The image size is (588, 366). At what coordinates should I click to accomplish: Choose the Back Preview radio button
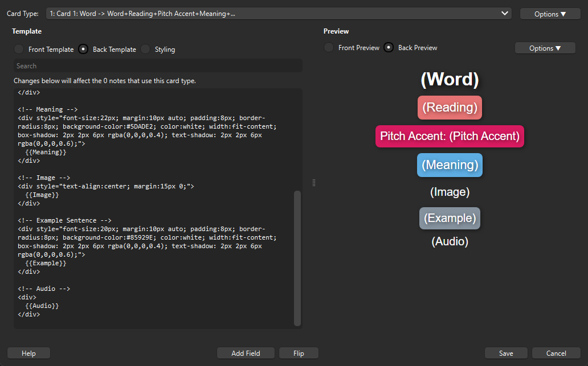[389, 48]
